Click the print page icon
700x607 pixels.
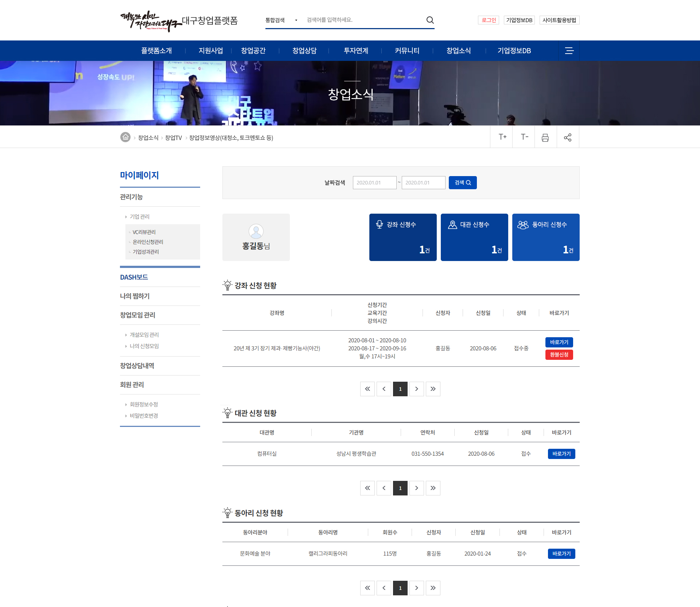point(545,137)
